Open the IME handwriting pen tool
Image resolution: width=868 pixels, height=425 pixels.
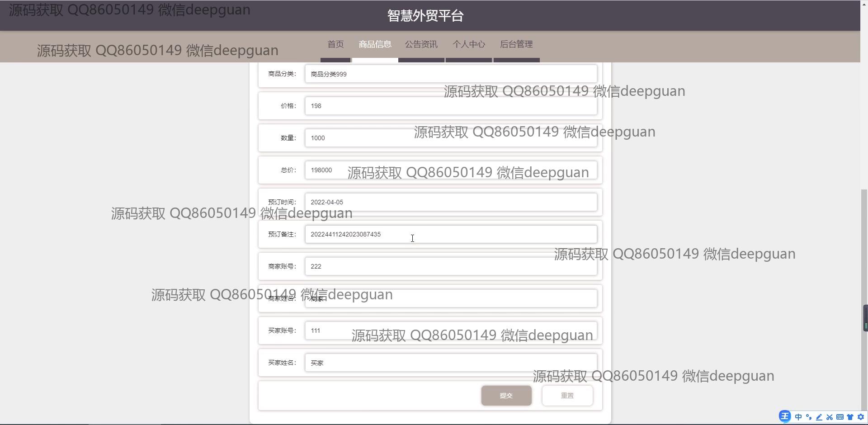point(819,417)
